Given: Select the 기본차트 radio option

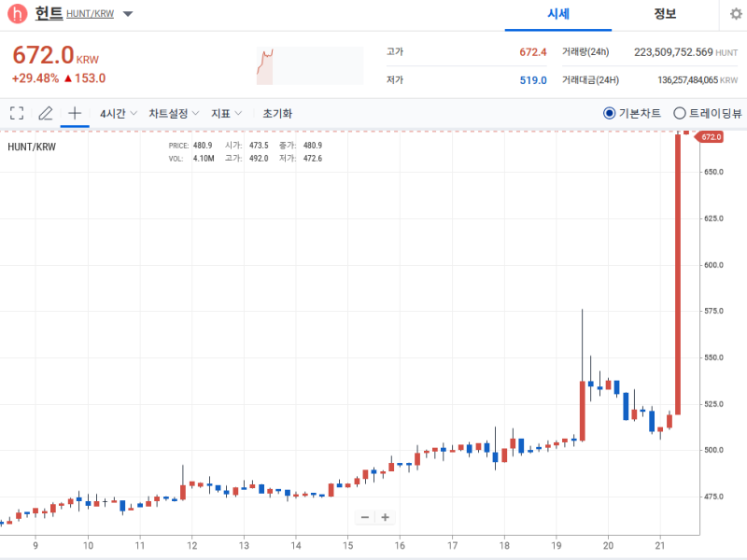Looking at the screenshot, I should coord(609,113).
